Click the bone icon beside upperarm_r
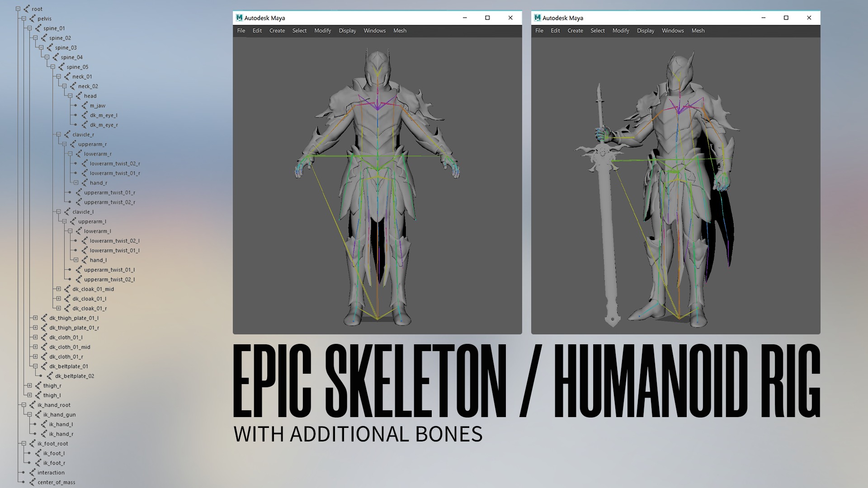868x488 pixels. [x=73, y=144]
